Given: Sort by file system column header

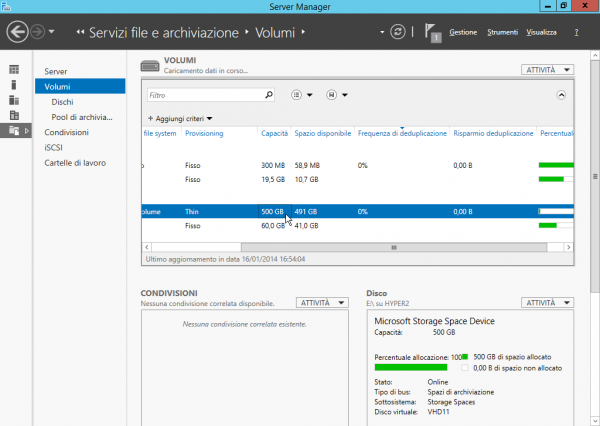Looking at the screenshot, I should click(x=160, y=133).
